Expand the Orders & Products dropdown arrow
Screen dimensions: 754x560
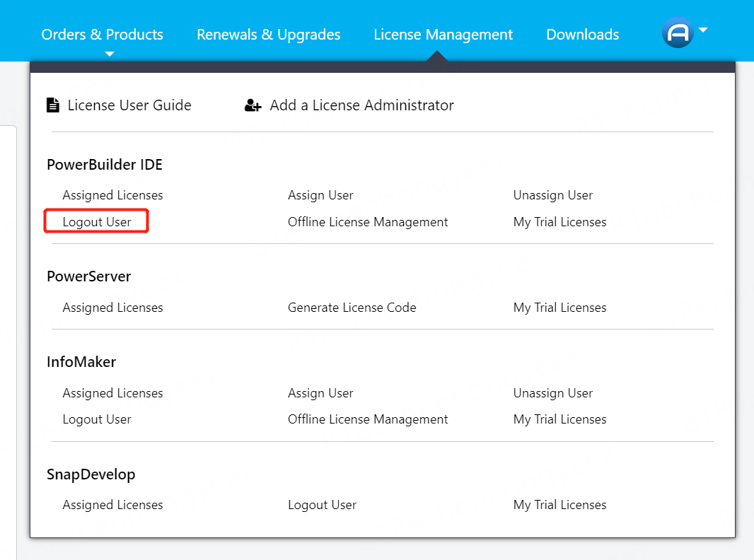(110, 54)
